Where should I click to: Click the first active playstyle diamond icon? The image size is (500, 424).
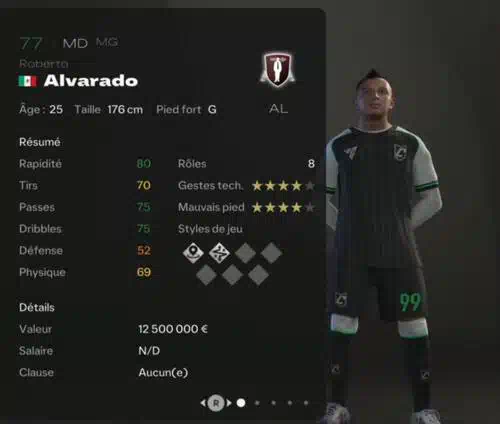click(193, 253)
